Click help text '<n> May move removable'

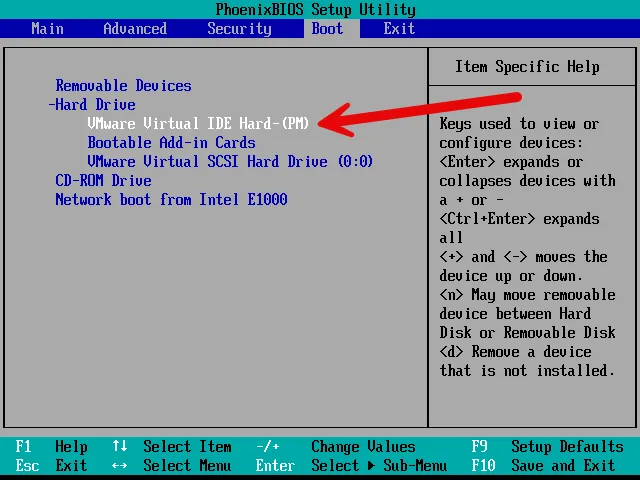pyautogui.click(x=527, y=295)
